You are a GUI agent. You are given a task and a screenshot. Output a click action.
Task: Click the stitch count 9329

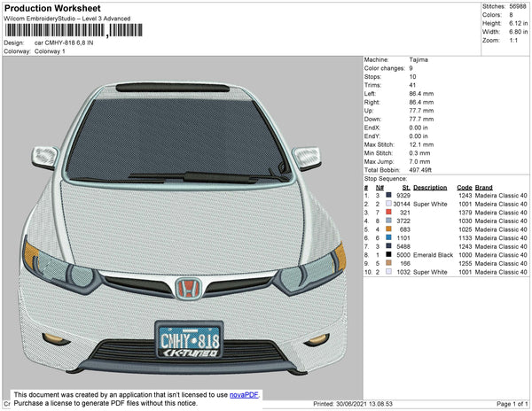[x=403, y=196]
